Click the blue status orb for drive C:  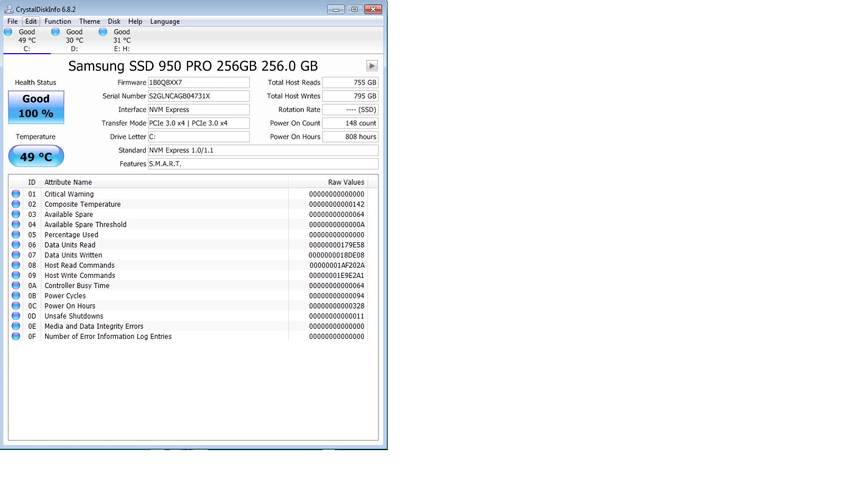(x=8, y=32)
